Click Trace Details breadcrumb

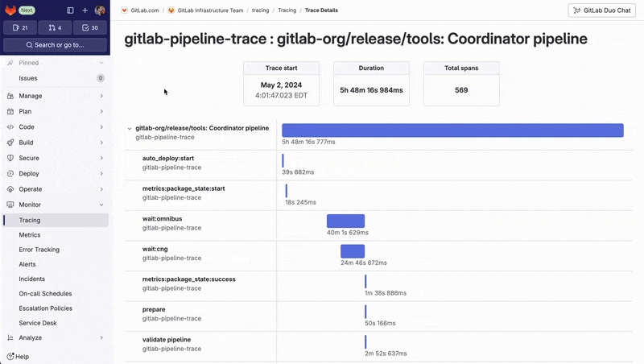point(321,10)
